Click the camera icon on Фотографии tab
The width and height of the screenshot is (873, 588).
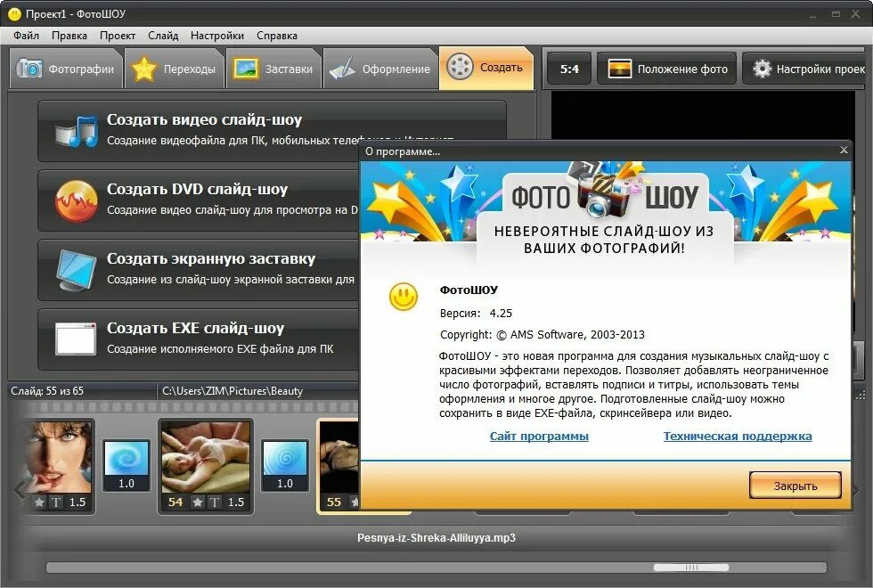29,69
